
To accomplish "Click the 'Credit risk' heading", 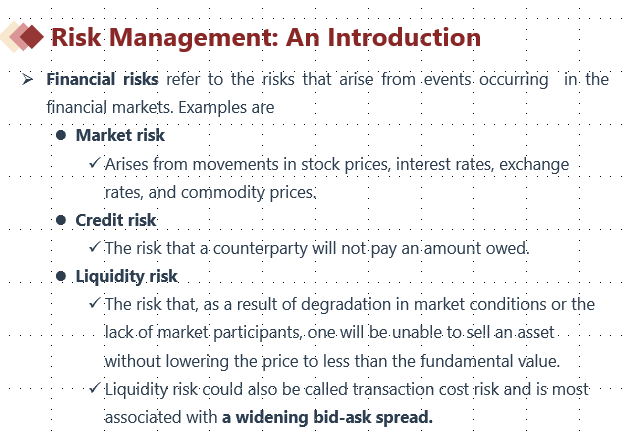I will (116, 220).
